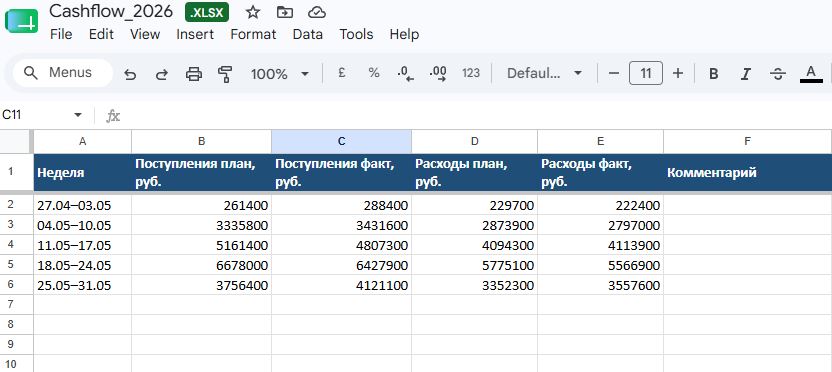Search the Menus box
Screen dimensions: 832x372
(x=63, y=73)
